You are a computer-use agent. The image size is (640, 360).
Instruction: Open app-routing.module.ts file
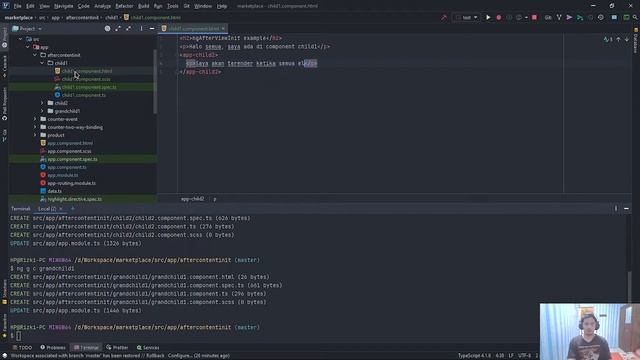(71, 183)
